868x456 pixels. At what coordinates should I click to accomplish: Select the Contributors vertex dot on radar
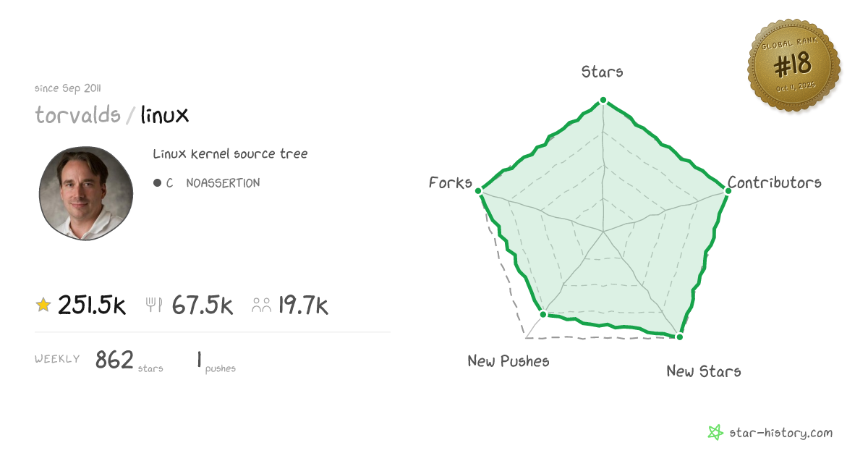click(x=726, y=190)
